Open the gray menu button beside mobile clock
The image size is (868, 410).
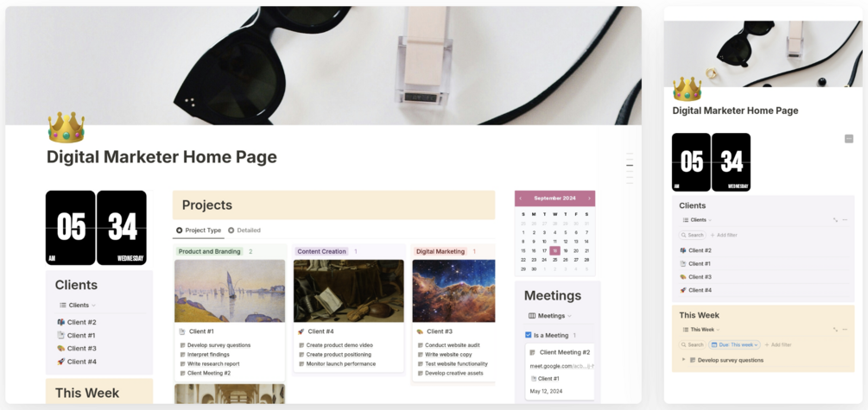(849, 139)
